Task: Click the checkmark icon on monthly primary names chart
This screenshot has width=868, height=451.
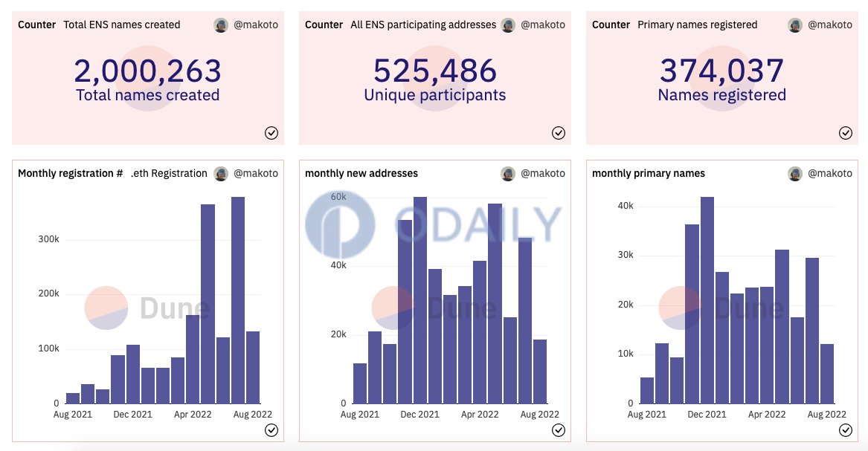Action: pos(845,430)
